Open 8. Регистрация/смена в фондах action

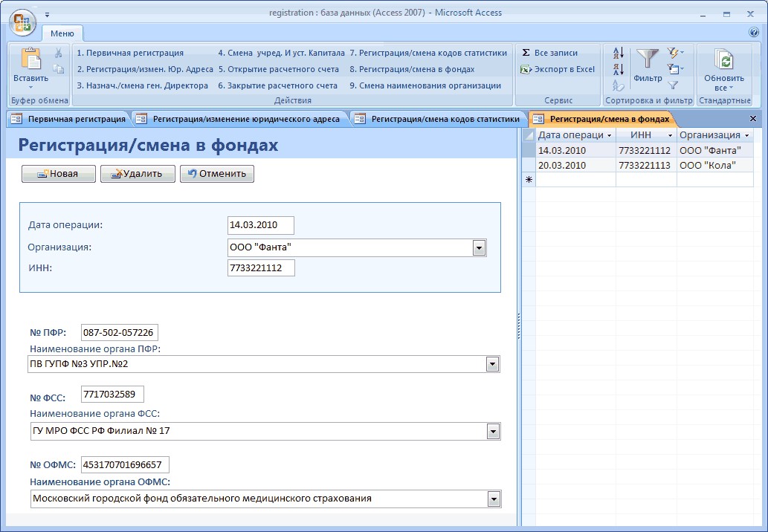(x=412, y=70)
